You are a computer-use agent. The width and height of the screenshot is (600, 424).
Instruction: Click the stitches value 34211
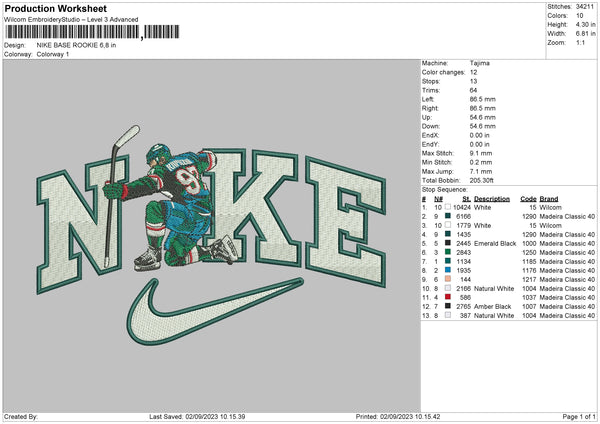point(585,7)
